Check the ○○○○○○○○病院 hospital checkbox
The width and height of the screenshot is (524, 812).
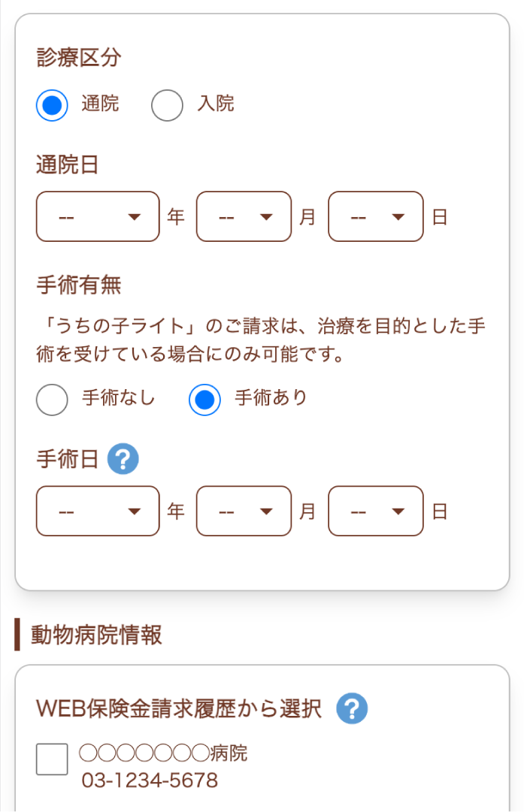[x=51, y=759]
